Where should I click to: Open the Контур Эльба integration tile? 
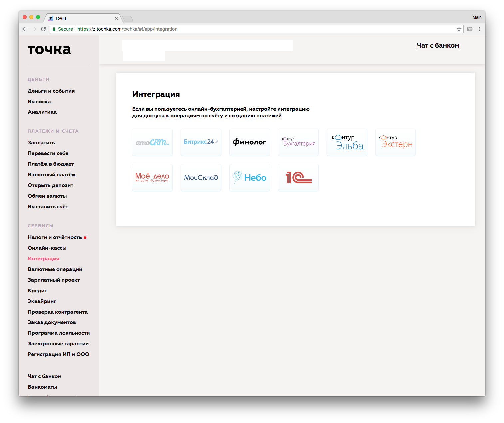(x=347, y=142)
